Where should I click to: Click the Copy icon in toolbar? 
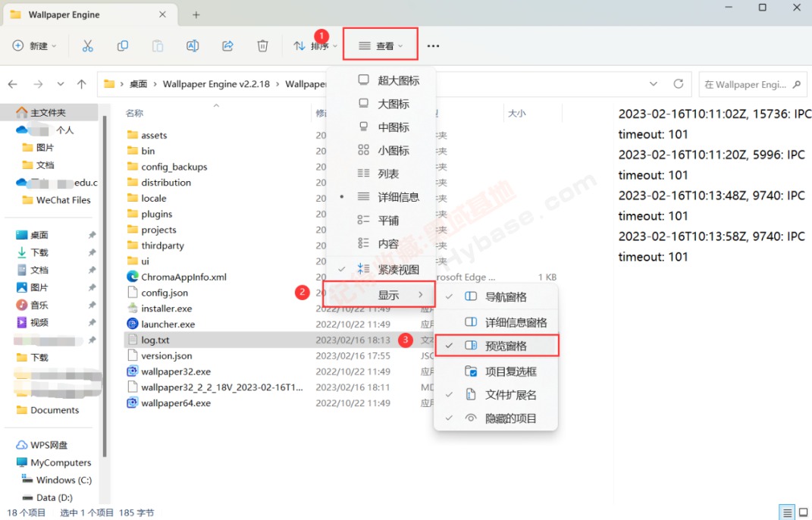(x=123, y=46)
